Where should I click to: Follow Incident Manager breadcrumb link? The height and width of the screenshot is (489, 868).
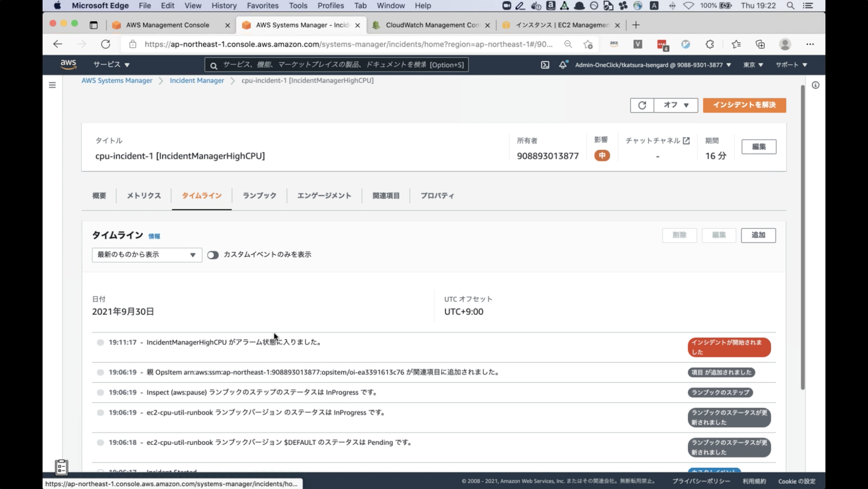[197, 80]
